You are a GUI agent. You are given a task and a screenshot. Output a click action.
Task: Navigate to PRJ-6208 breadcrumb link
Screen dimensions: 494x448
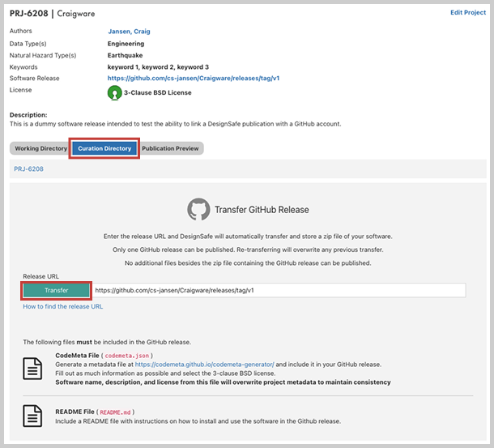[x=28, y=169]
